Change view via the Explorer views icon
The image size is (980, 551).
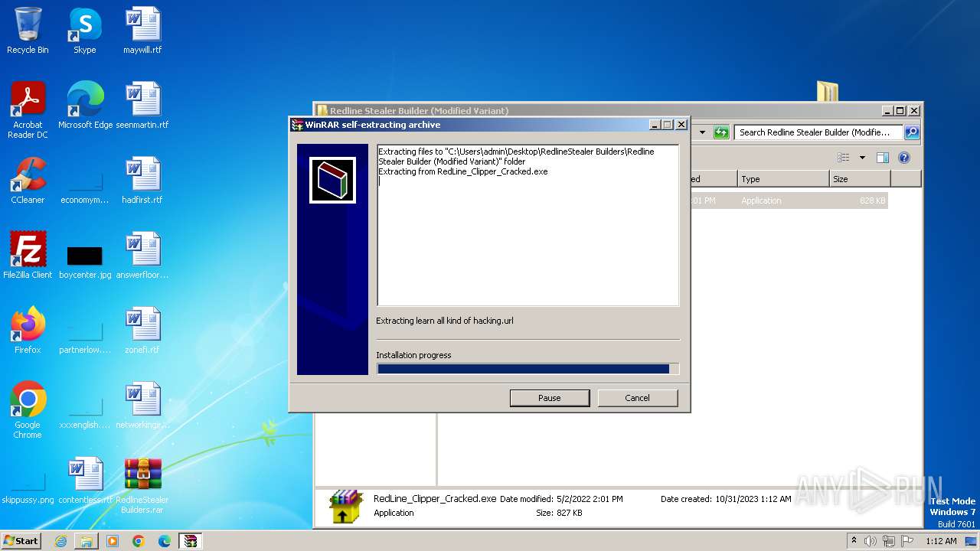pos(844,158)
